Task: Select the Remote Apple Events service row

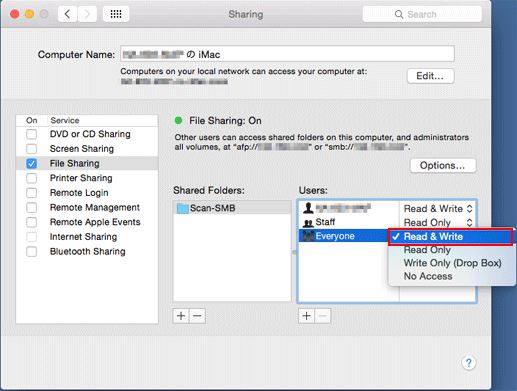Action: click(87, 222)
